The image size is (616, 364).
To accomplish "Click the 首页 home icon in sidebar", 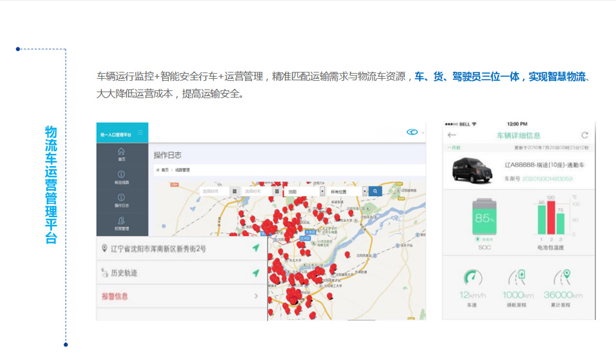I will point(121,154).
